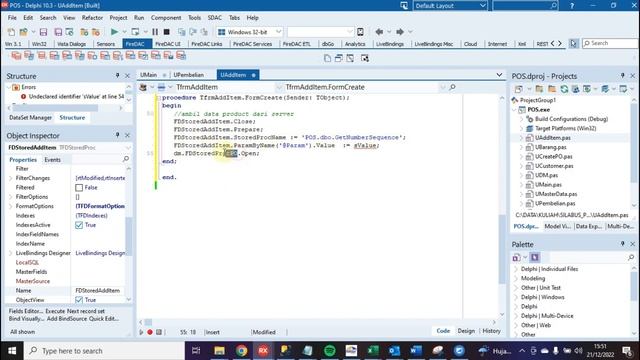Toggle the ObjectView checkbox
Viewport: 640px width, 360px height.
click(x=79, y=300)
